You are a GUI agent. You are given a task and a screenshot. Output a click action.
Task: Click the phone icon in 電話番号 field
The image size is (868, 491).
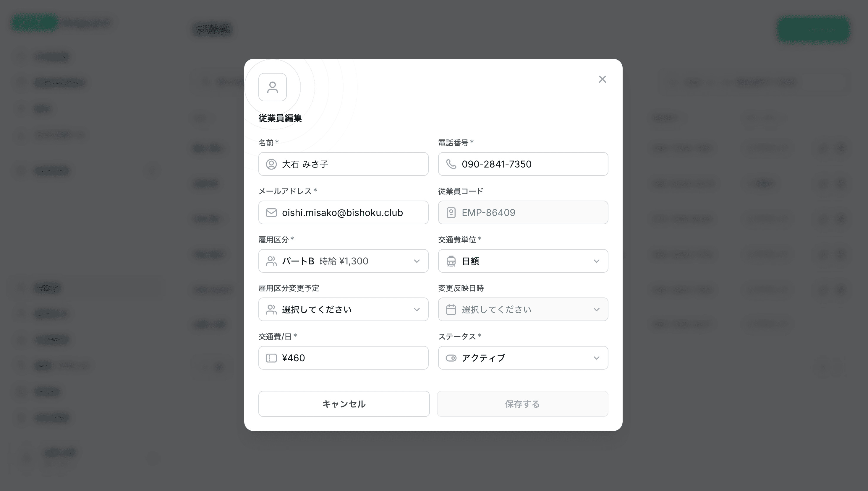(x=451, y=164)
